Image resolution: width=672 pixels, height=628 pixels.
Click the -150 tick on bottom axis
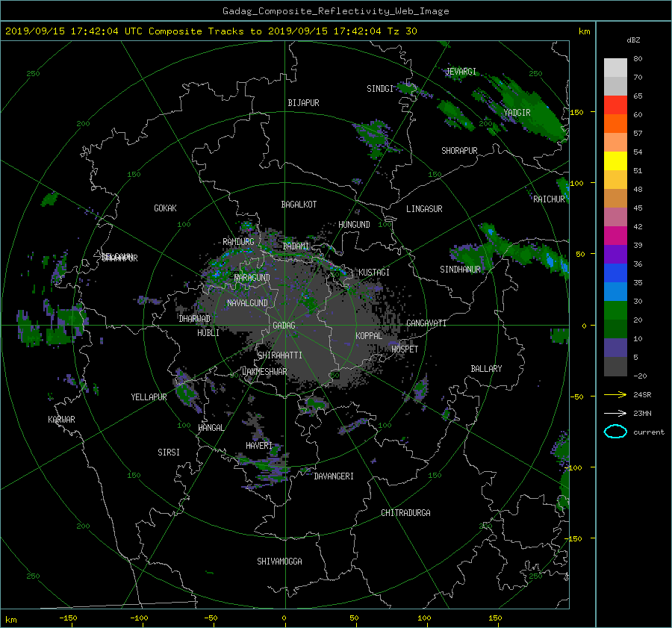[68, 618]
